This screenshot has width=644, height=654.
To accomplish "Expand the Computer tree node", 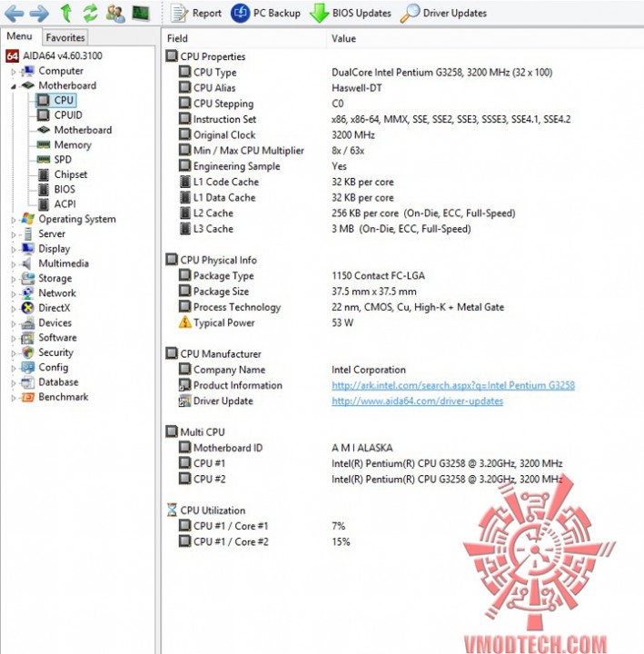I will (14, 72).
